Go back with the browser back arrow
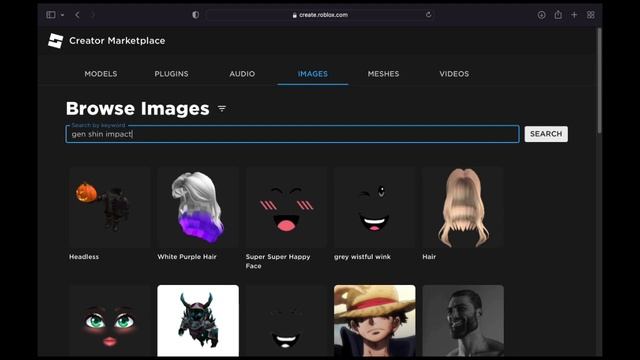640x360 pixels. [77, 15]
